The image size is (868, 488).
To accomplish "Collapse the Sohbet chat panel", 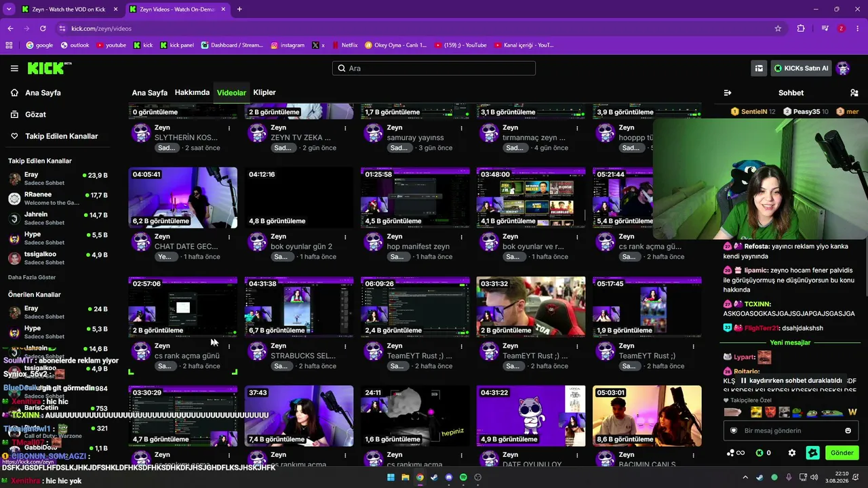I will (x=728, y=93).
